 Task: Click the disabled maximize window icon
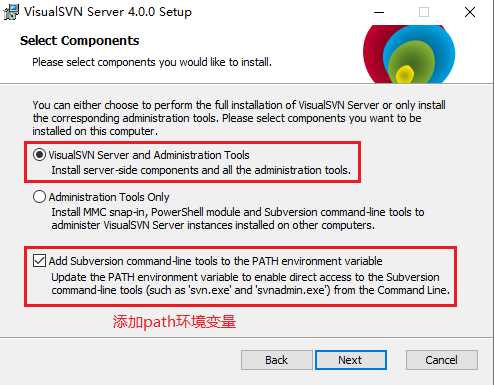pos(424,12)
